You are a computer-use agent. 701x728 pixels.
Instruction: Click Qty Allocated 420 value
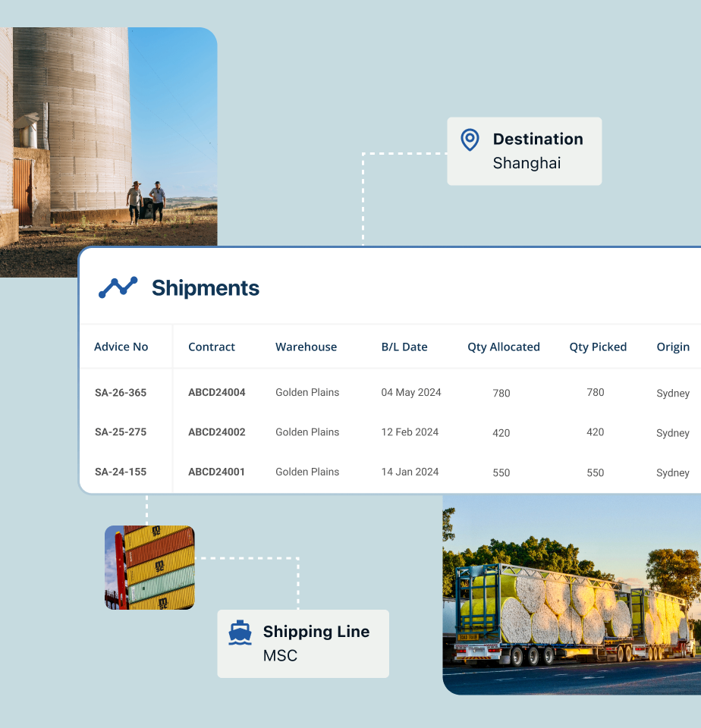point(501,433)
